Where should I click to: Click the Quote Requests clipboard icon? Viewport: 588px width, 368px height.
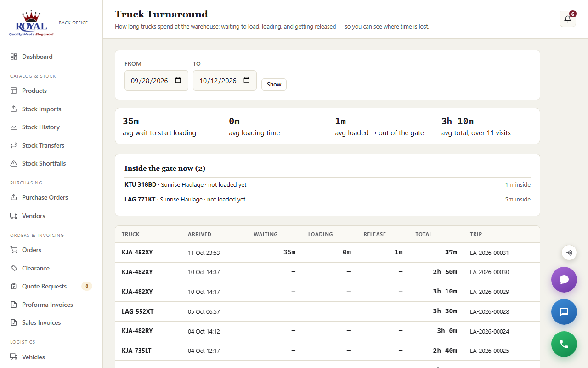click(14, 286)
